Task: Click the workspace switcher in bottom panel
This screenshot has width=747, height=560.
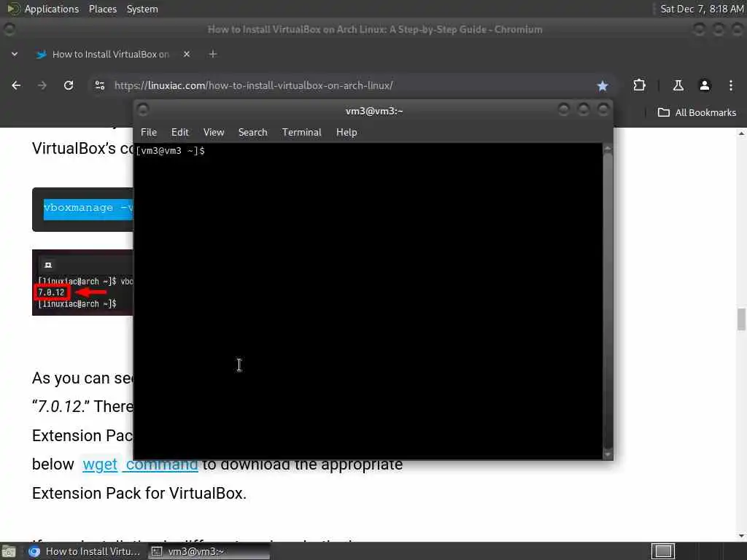Action: [663, 551]
